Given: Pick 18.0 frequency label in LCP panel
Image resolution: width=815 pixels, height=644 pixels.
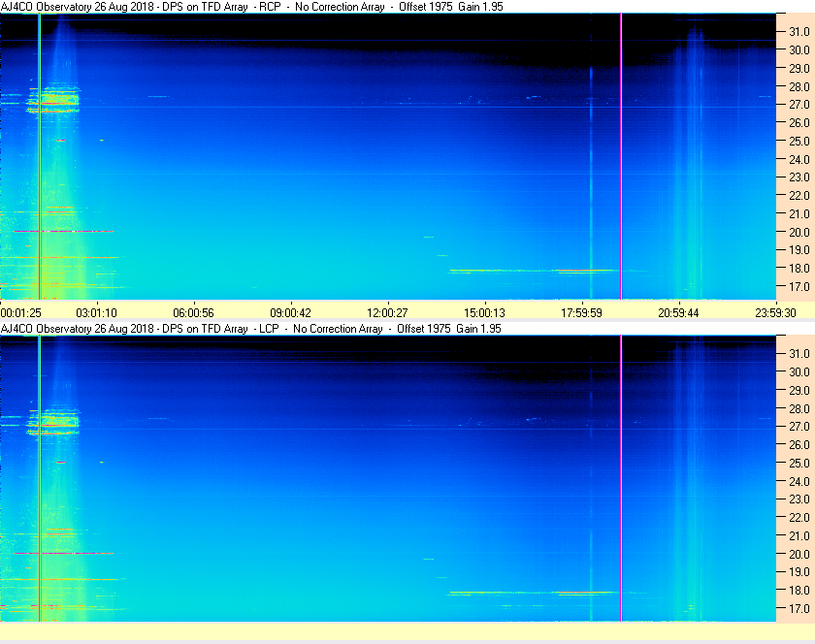Looking at the screenshot, I should pyautogui.click(x=799, y=590).
